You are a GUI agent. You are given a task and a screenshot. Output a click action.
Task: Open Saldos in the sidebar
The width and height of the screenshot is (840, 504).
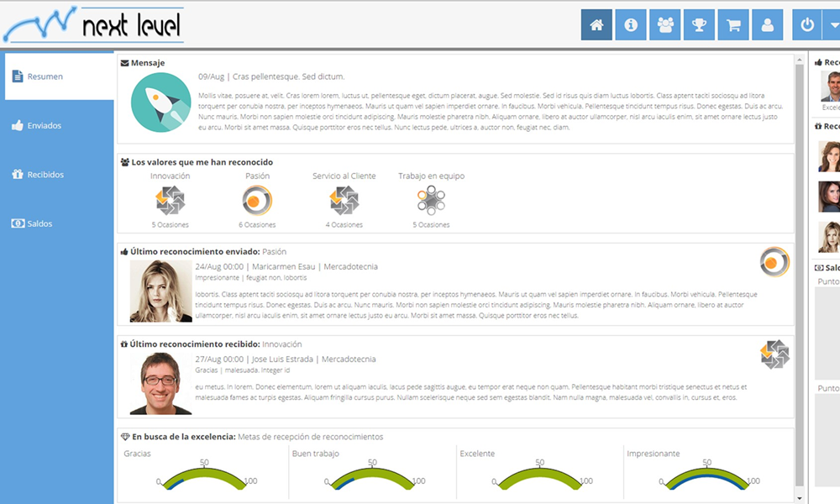coord(57,224)
